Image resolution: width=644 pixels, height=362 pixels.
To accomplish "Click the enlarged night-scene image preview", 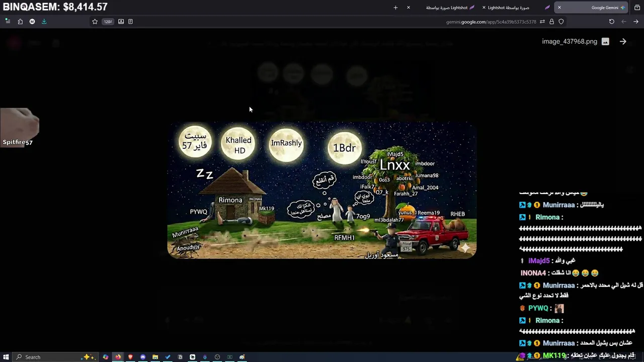I will [322, 190].
